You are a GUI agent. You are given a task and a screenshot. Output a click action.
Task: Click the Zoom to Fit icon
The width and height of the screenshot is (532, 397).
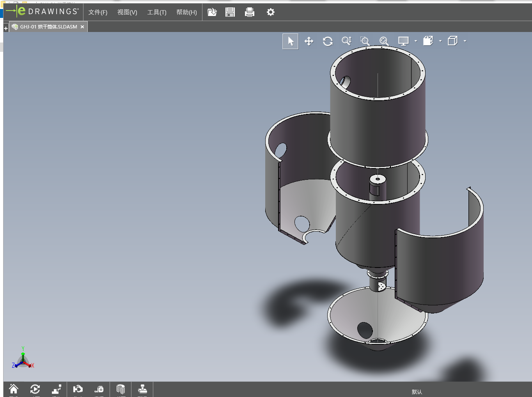pyautogui.click(x=384, y=41)
